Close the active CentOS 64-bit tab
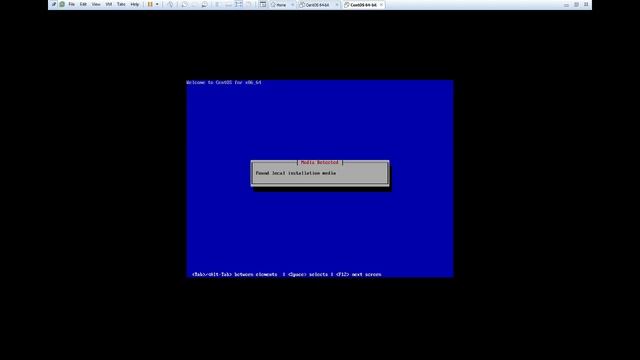 pyautogui.click(x=381, y=5)
